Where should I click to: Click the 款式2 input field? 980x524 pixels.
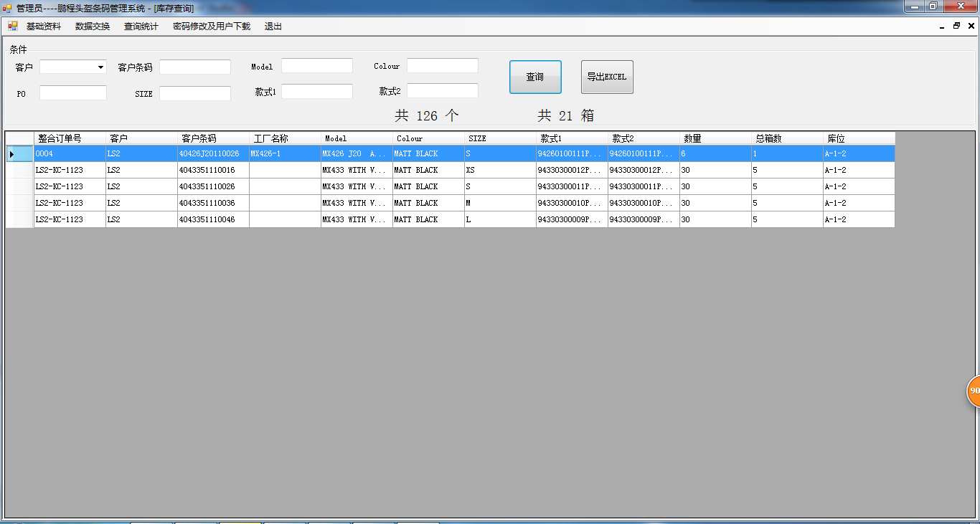click(x=443, y=91)
